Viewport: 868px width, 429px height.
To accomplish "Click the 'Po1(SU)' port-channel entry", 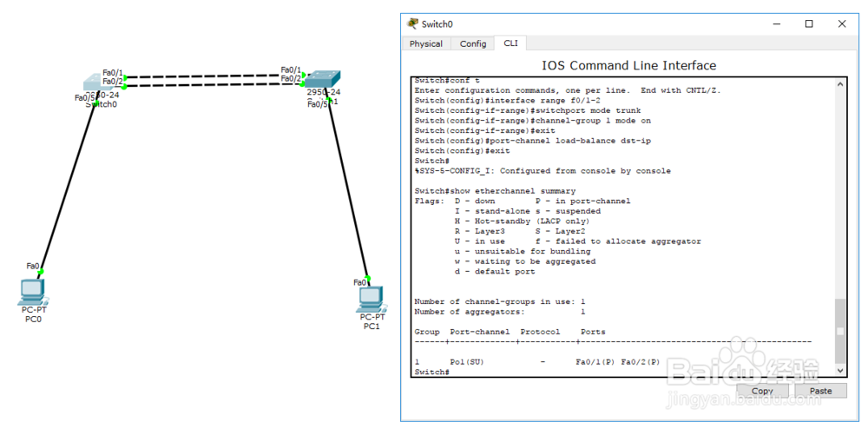I will point(467,362).
